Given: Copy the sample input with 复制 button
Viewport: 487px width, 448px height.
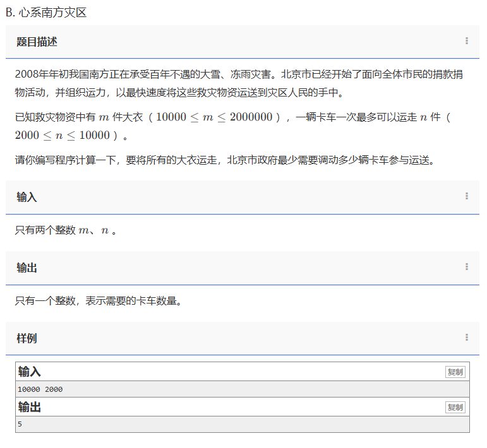Looking at the screenshot, I should [455, 372].
